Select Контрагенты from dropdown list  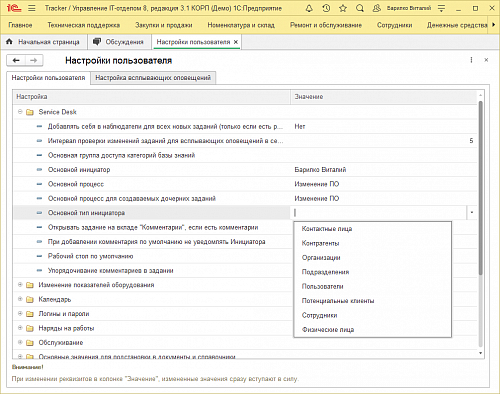click(372, 243)
